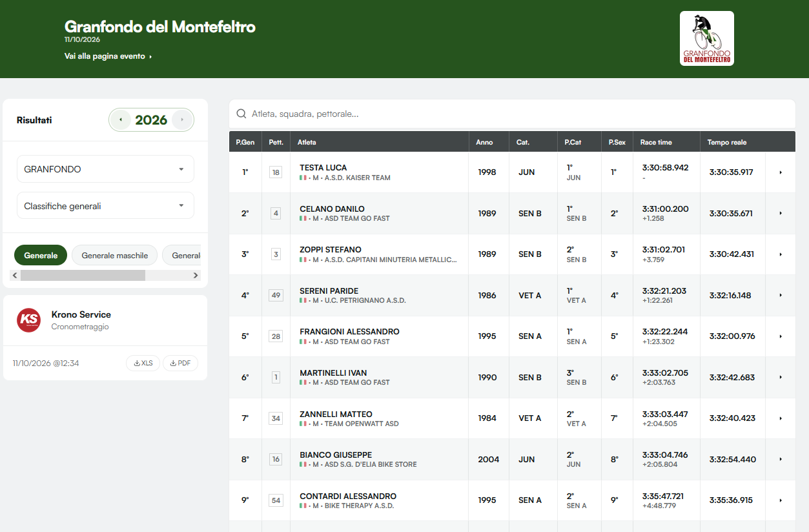Click the Krono Service logo icon

[x=29, y=320]
